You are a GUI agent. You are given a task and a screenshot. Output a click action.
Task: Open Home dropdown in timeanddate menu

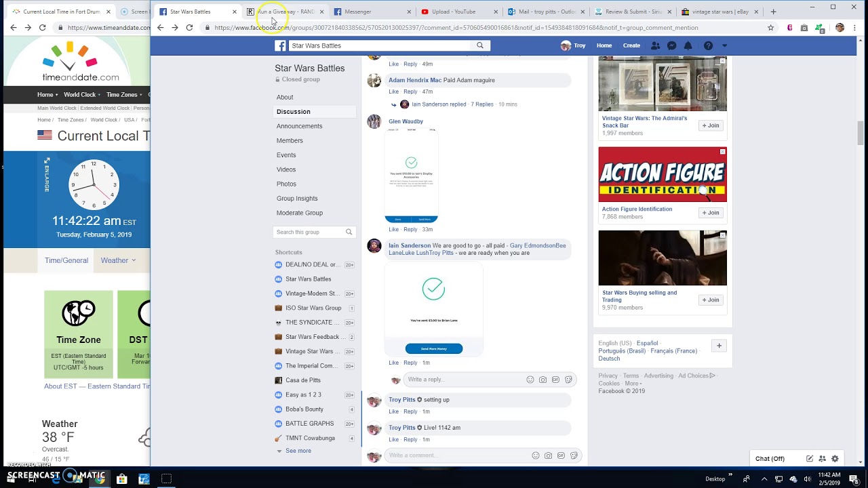49,95
